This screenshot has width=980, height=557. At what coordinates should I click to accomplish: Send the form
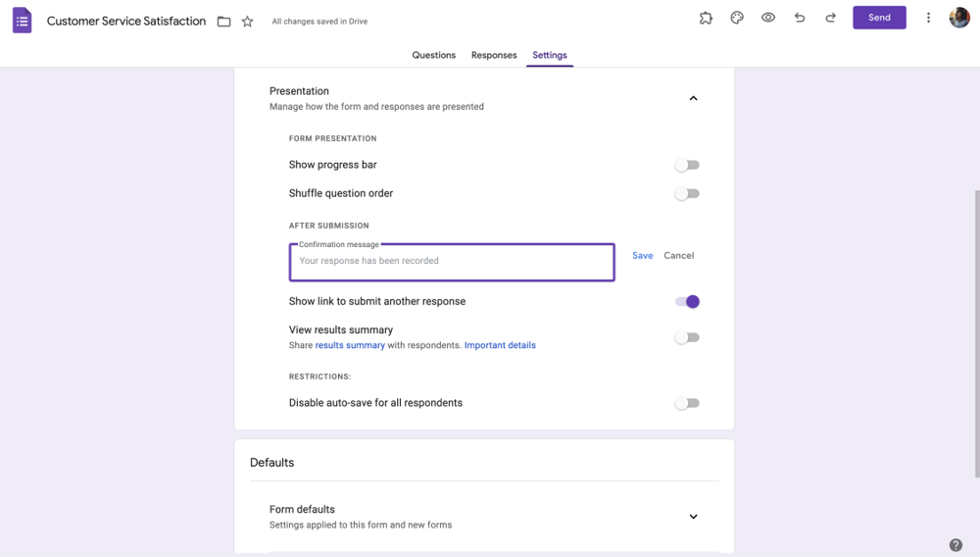coord(879,18)
